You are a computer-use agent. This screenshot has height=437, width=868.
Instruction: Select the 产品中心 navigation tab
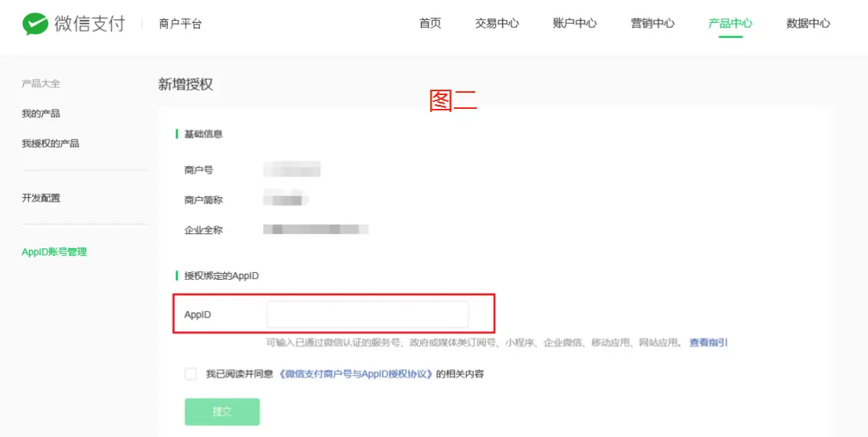pos(730,23)
